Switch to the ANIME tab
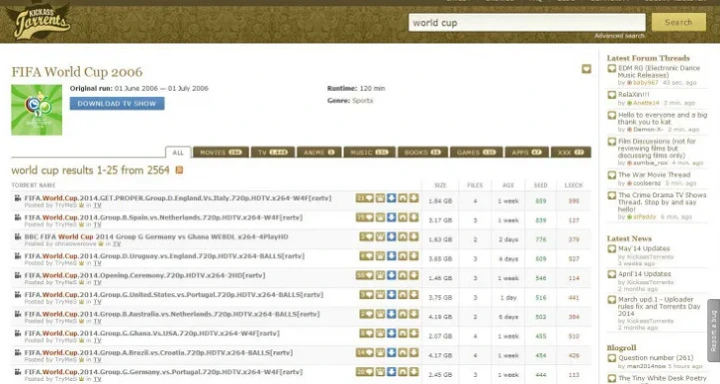Screen dimensions: 720x384 [x=319, y=152]
